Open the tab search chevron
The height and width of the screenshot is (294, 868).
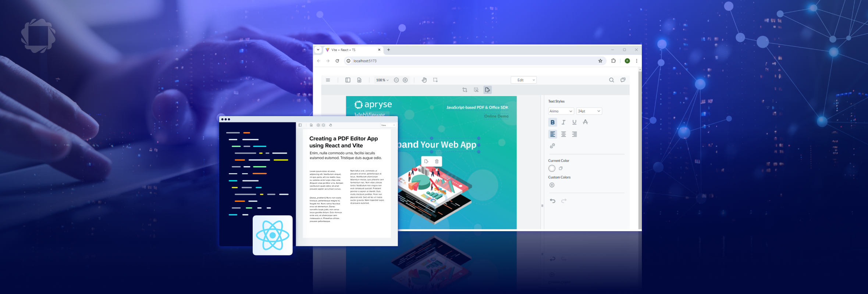pos(318,50)
